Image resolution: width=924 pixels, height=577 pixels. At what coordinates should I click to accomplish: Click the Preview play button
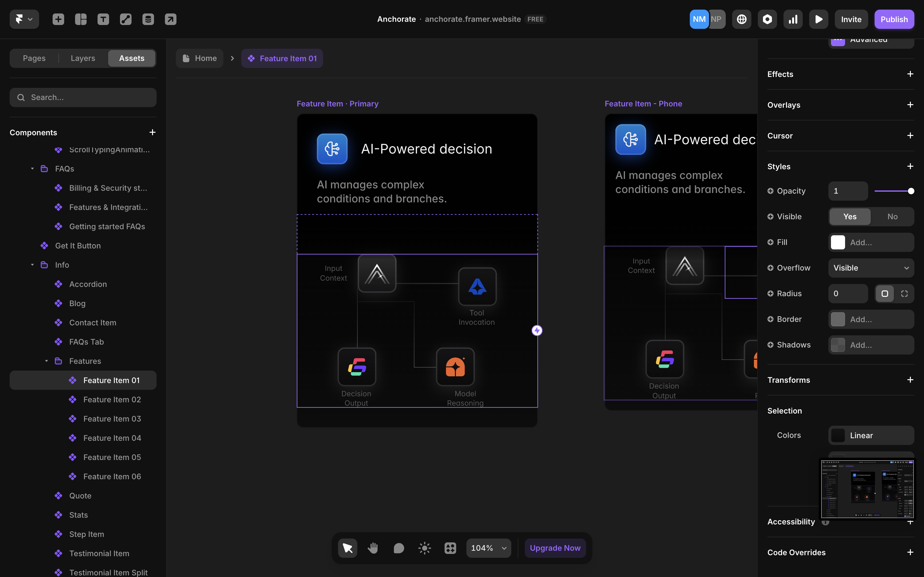point(818,19)
